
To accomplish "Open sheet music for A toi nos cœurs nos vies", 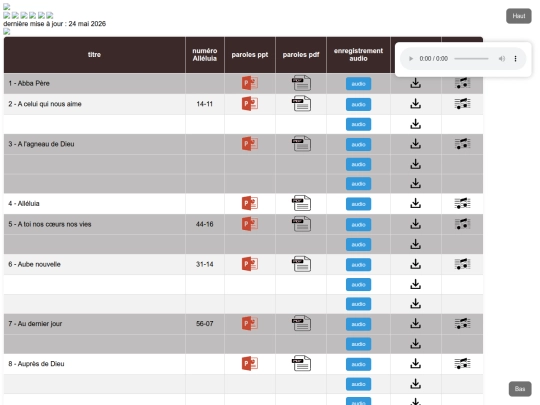I will click(463, 224).
